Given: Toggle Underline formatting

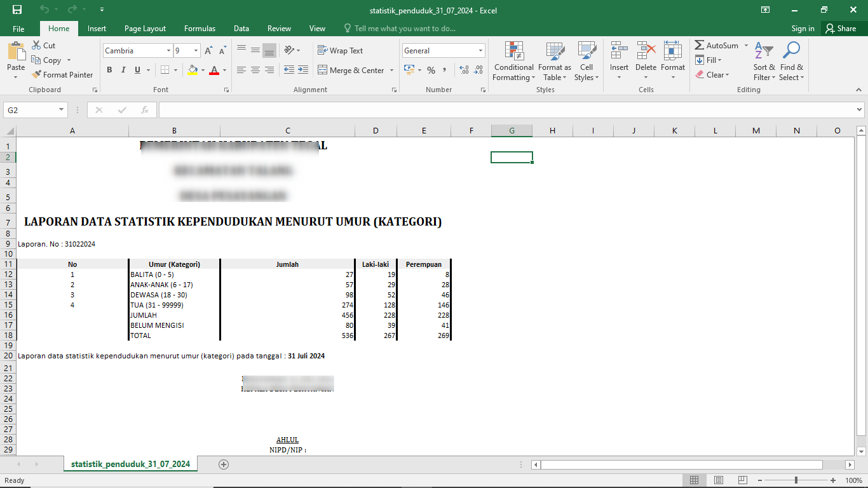Looking at the screenshot, I should click(137, 70).
